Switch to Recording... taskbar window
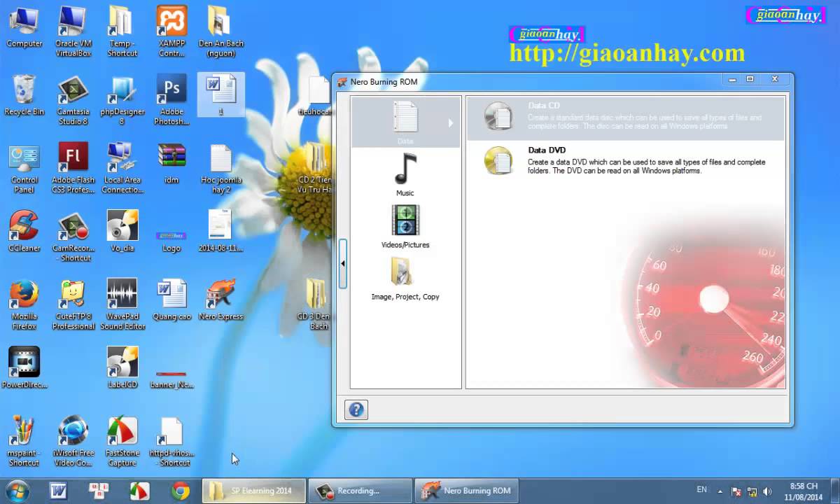The height and width of the screenshot is (504, 840). [360, 491]
